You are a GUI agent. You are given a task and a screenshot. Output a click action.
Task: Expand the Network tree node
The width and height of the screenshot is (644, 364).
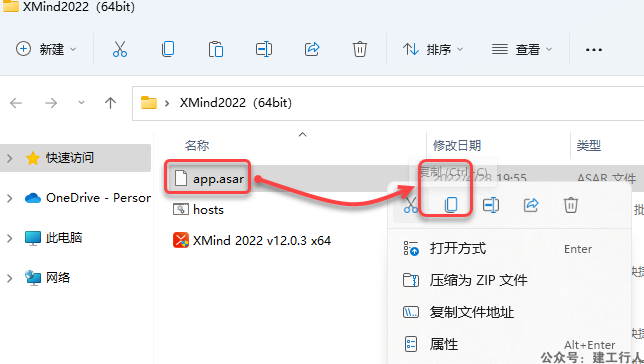[10, 278]
